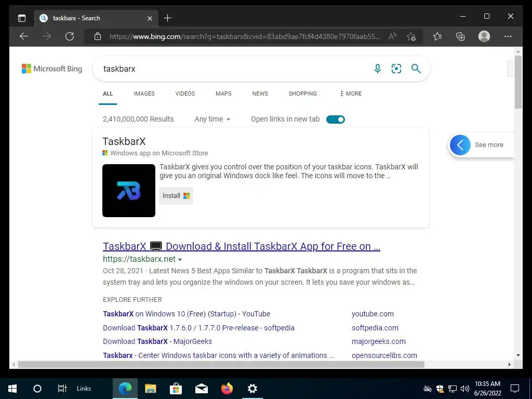Open Settings gear on taskbar
532x399 pixels.
pos(252,389)
